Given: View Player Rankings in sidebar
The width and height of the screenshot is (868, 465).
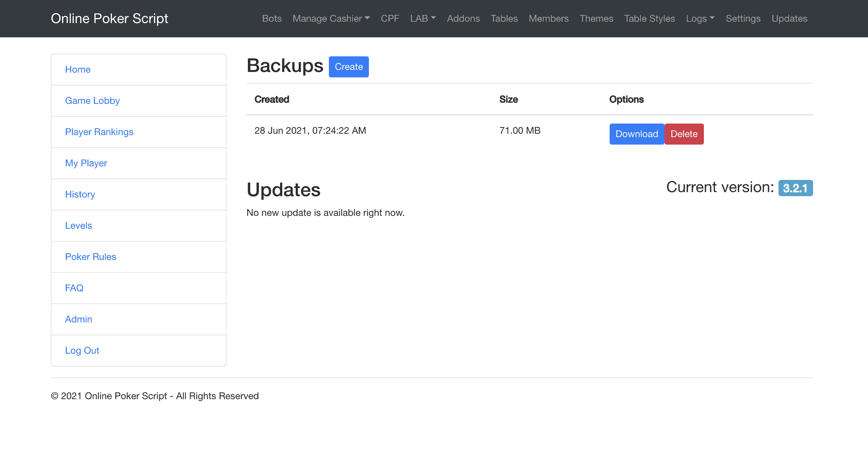Looking at the screenshot, I should click(99, 132).
